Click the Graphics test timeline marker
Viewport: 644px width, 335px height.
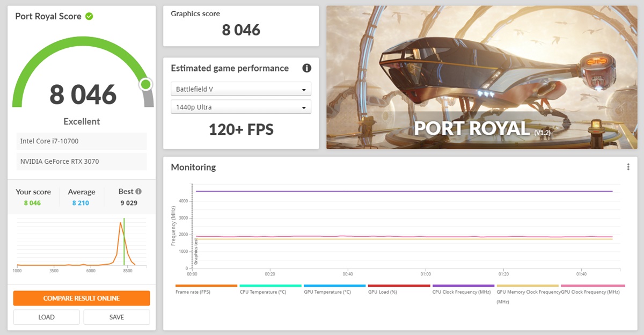196,252
